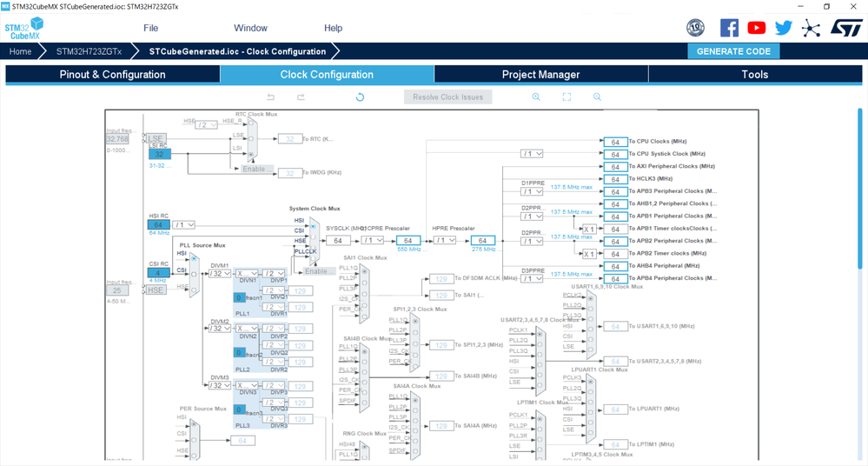This screenshot has width=868, height=466.
Task: Click the HPRE output 64 field
Action: (x=483, y=241)
